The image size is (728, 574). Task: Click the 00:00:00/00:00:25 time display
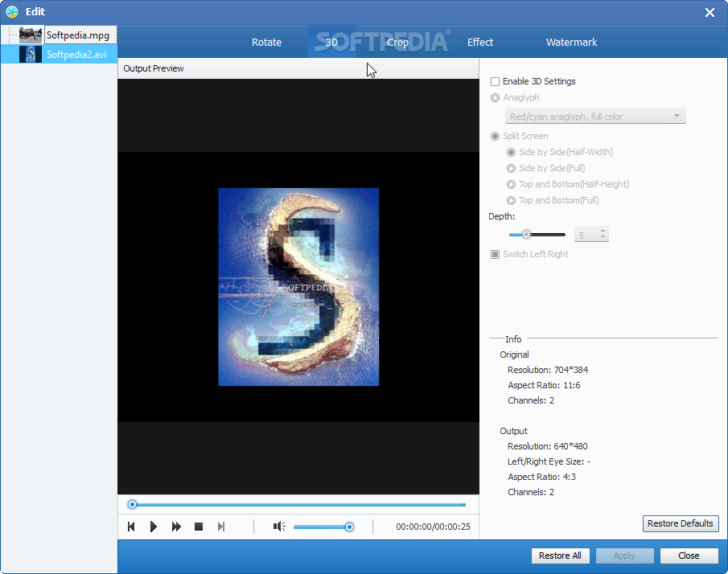click(x=433, y=527)
